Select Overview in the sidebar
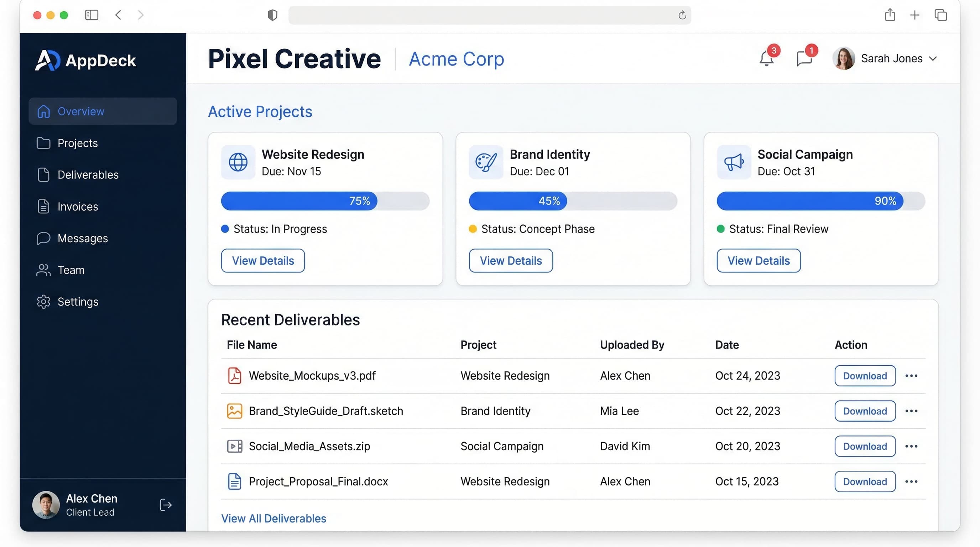Image resolution: width=980 pixels, height=547 pixels. (103, 111)
